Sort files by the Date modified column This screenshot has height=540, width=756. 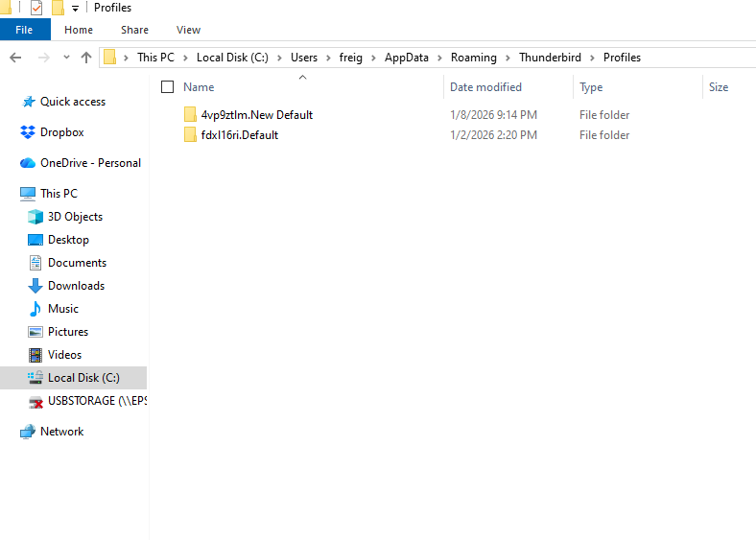pyautogui.click(x=485, y=87)
